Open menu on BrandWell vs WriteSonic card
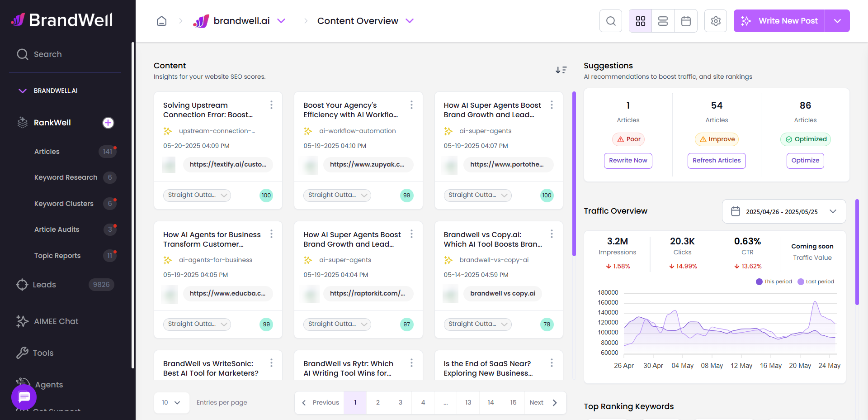The width and height of the screenshot is (868, 420). pos(271,363)
